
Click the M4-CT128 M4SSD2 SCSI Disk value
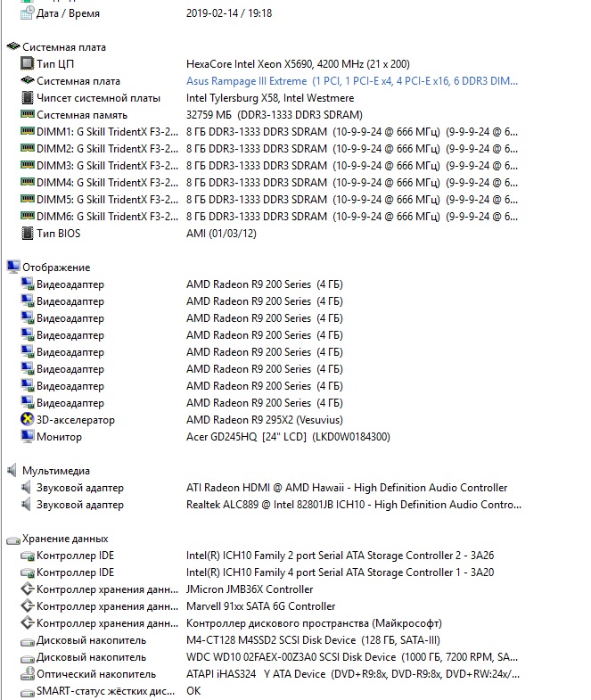[313, 640]
